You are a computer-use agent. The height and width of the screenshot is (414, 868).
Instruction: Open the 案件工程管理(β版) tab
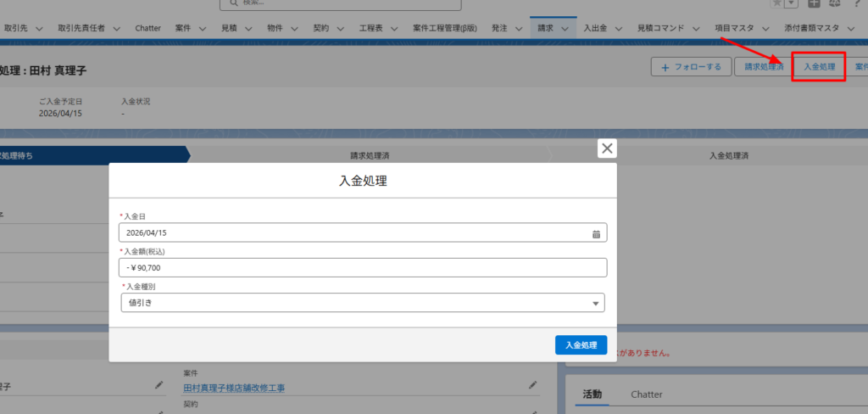coord(444,29)
